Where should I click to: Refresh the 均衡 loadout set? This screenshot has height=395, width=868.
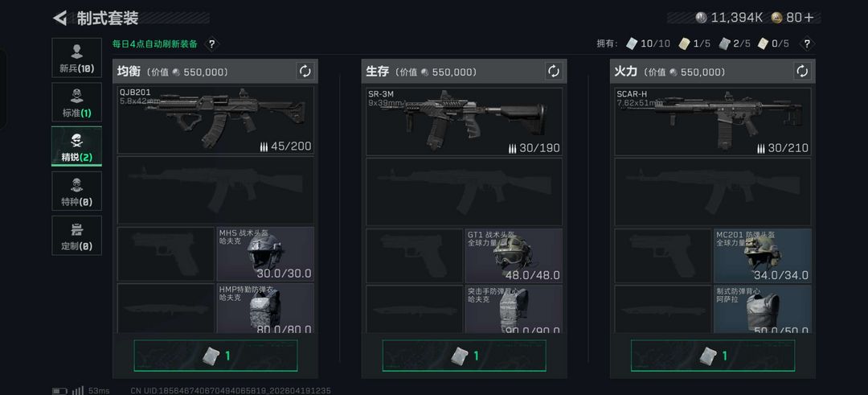pos(305,71)
